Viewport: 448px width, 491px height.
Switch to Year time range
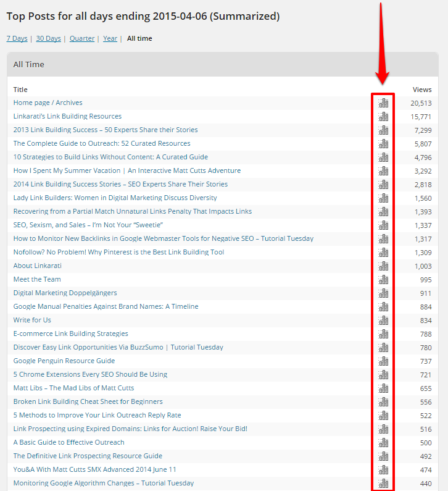tap(110, 38)
